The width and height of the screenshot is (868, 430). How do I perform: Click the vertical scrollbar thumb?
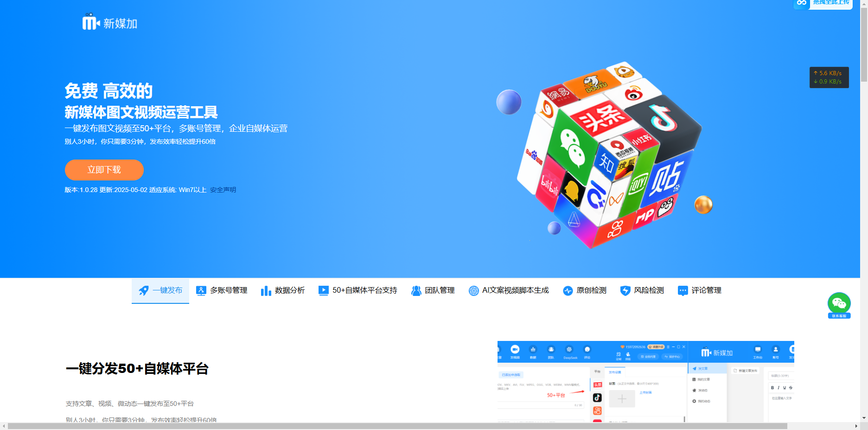pos(864,45)
